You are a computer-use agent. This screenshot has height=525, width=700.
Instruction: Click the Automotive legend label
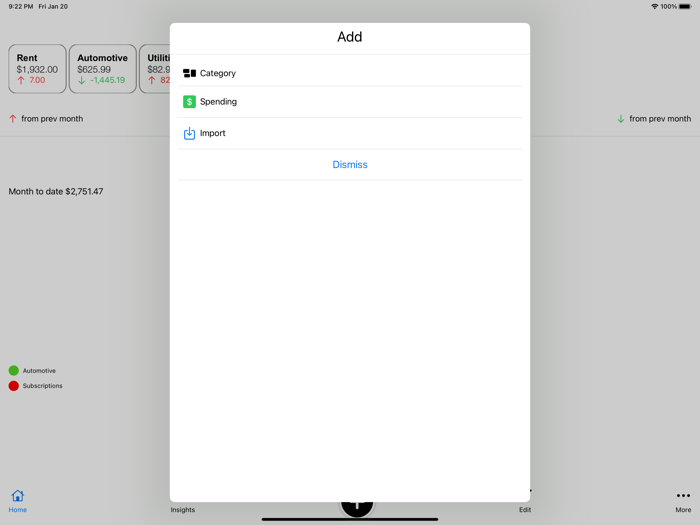[x=39, y=371]
